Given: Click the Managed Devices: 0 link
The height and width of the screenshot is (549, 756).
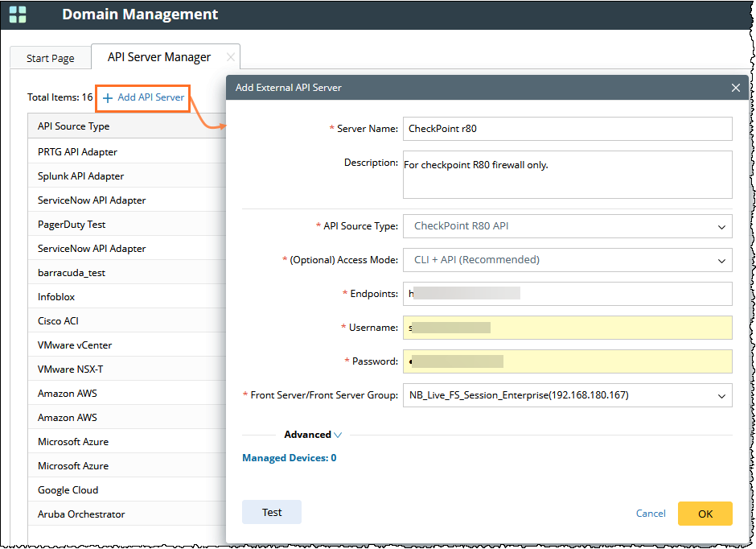Looking at the screenshot, I should [289, 458].
